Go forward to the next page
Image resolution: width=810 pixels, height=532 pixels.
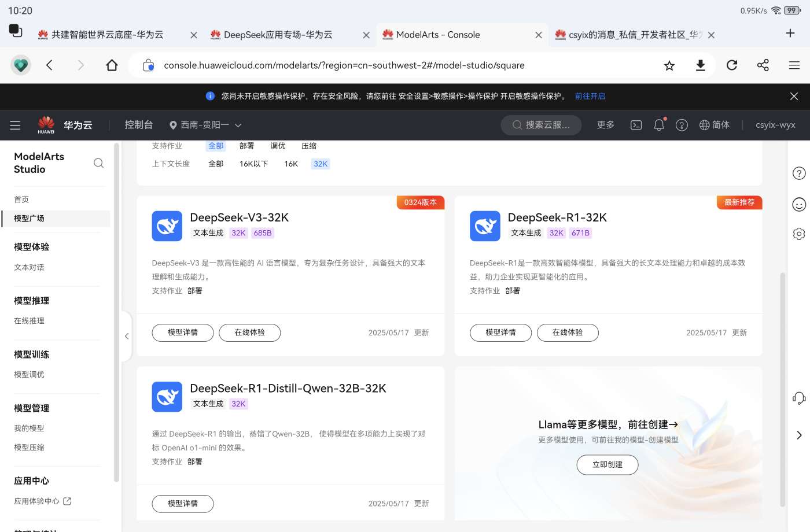click(x=80, y=65)
